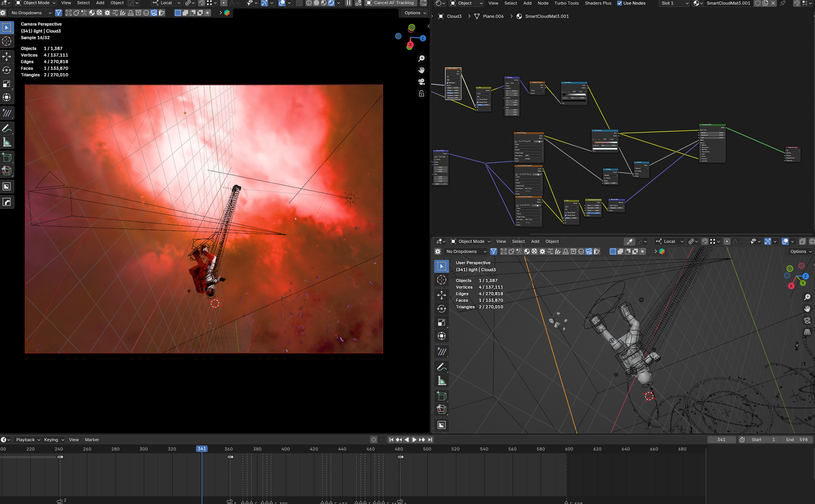Image resolution: width=815 pixels, height=504 pixels.
Task: Click the pin icon in node editor header
Action: click(783, 3)
